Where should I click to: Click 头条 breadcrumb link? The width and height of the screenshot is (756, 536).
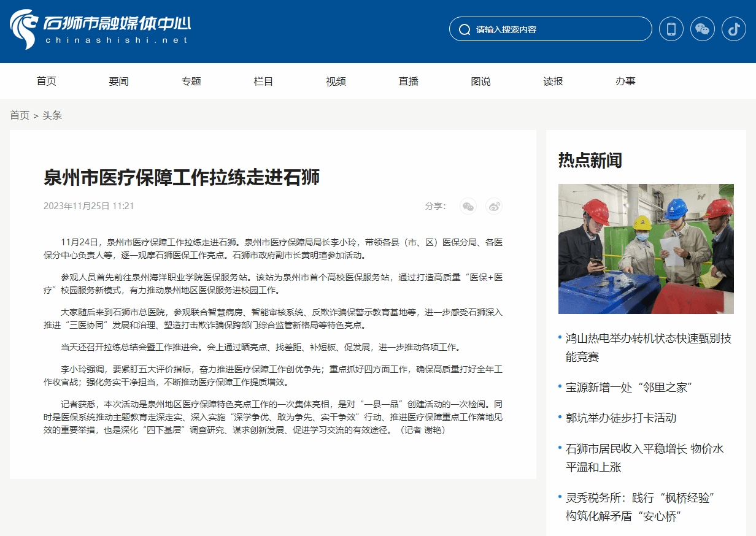(52, 115)
